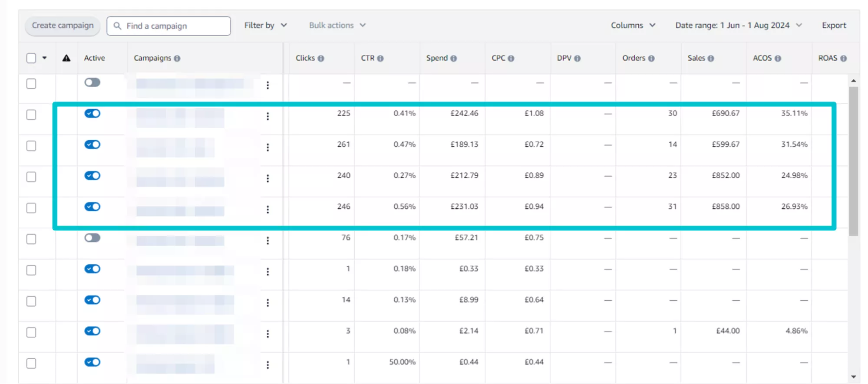Viewport: 868px width, 384px height.
Task: Click the CTR column info icon
Action: 380,59
